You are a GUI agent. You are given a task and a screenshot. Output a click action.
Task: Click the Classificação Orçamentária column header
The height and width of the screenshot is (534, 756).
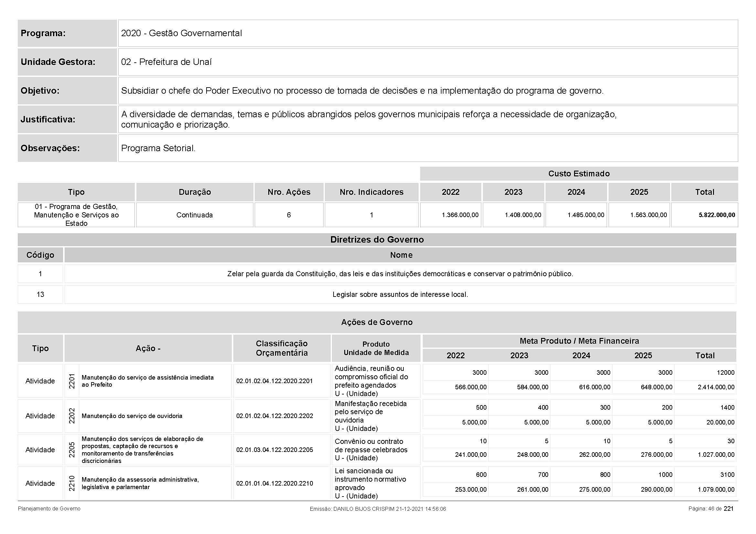coord(282,348)
